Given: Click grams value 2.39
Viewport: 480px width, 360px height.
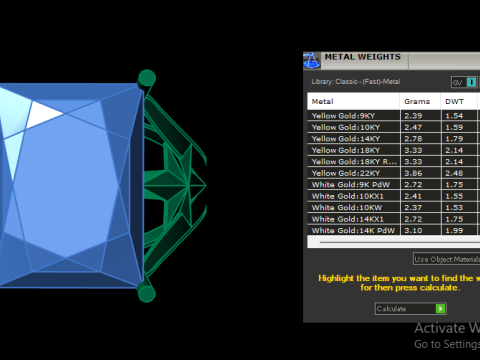Looking at the screenshot, I should [x=413, y=116].
